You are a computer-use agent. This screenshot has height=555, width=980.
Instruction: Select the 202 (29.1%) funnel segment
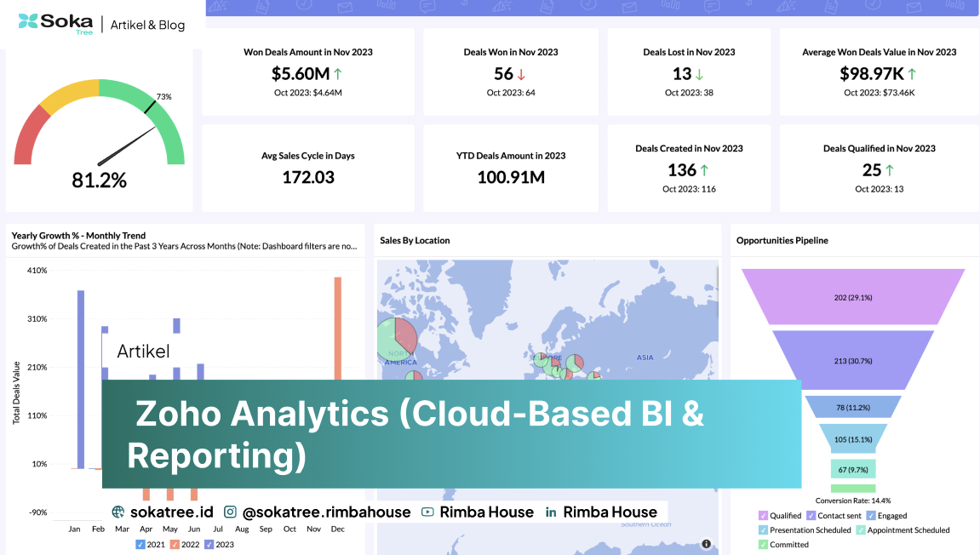853,297
